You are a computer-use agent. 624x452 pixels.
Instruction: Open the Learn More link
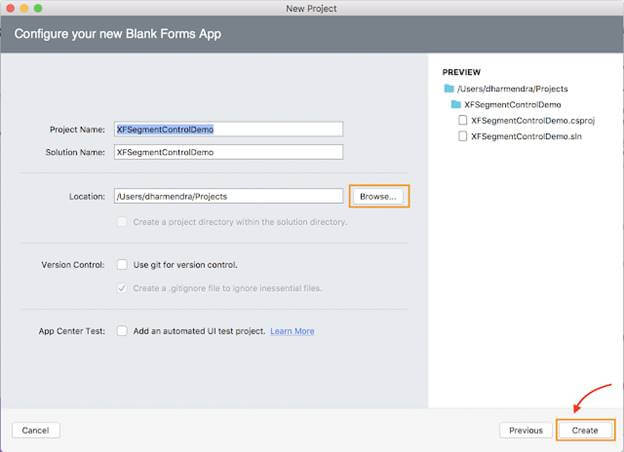tap(292, 331)
